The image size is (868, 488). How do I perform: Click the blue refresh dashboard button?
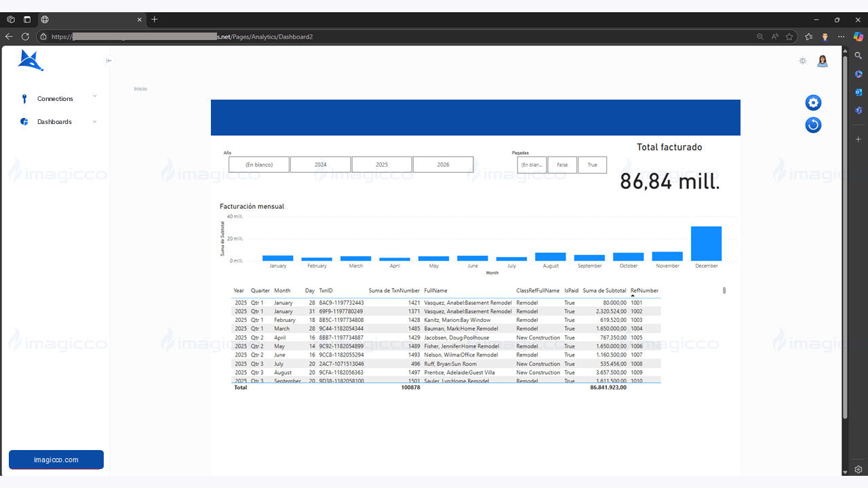813,125
